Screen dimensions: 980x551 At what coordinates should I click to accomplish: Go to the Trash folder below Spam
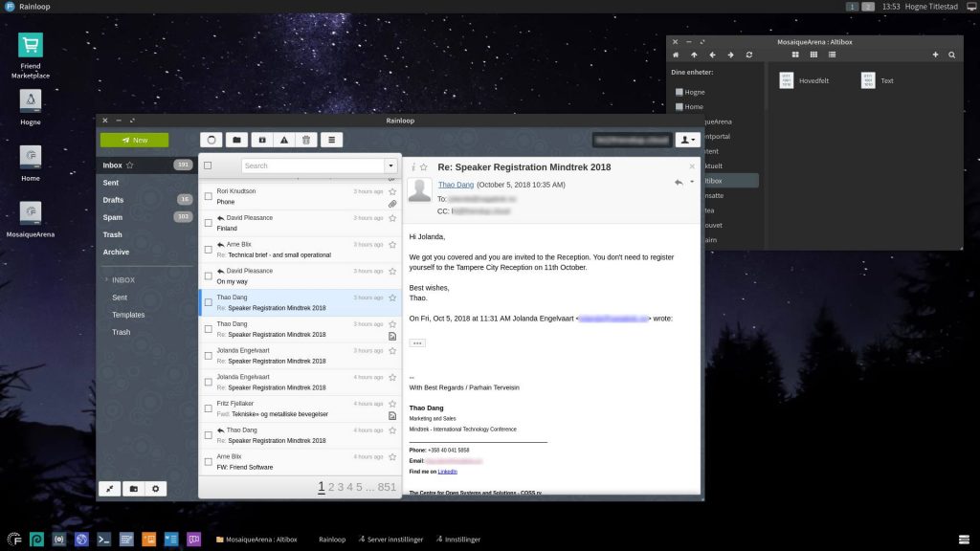(x=113, y=234)
